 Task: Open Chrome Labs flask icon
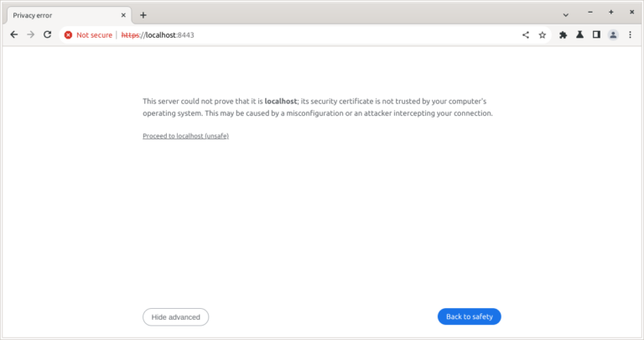[x=579, y=34]
